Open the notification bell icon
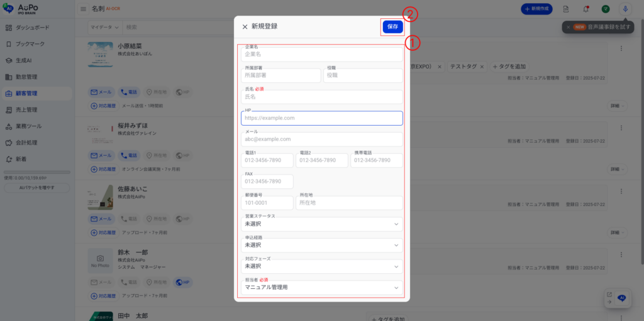Image resolution: width=644 pixels, height=321 pixels. coord(586,9)
